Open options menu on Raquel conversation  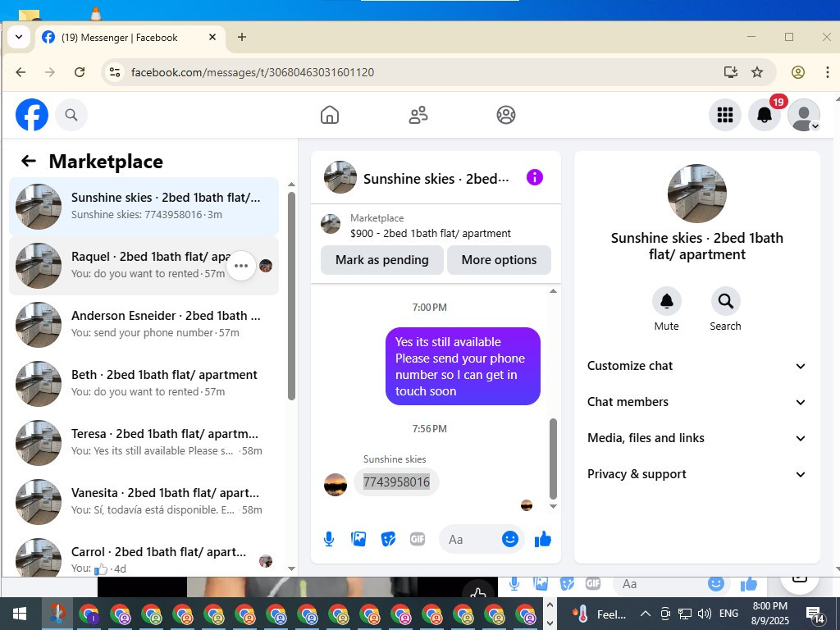[x=241, y=266]
